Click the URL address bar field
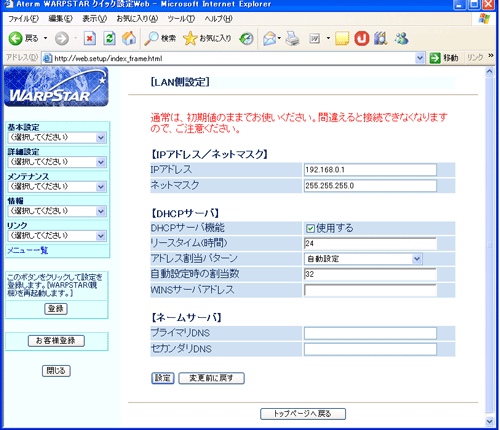This screenshot has width=500, height=430. point(233,58)
